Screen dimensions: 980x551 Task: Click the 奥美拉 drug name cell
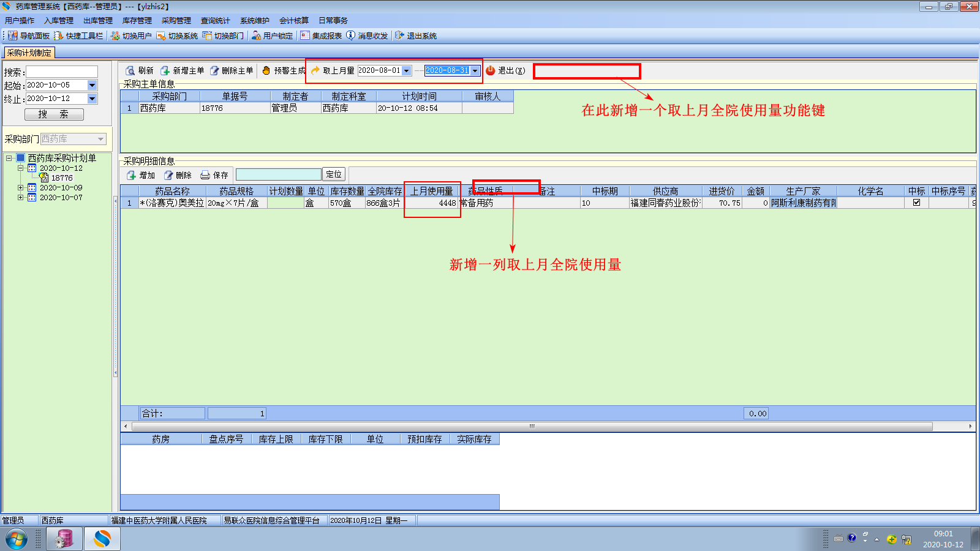172,203
